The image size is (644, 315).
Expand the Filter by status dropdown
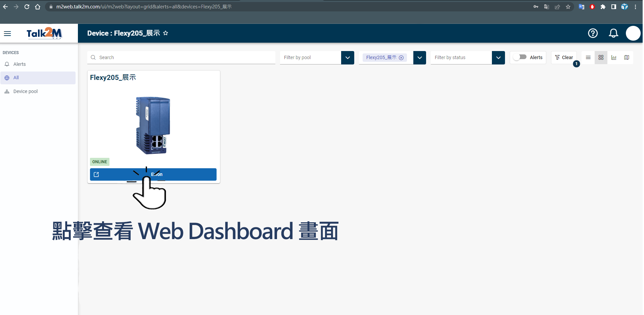point(498,57)
